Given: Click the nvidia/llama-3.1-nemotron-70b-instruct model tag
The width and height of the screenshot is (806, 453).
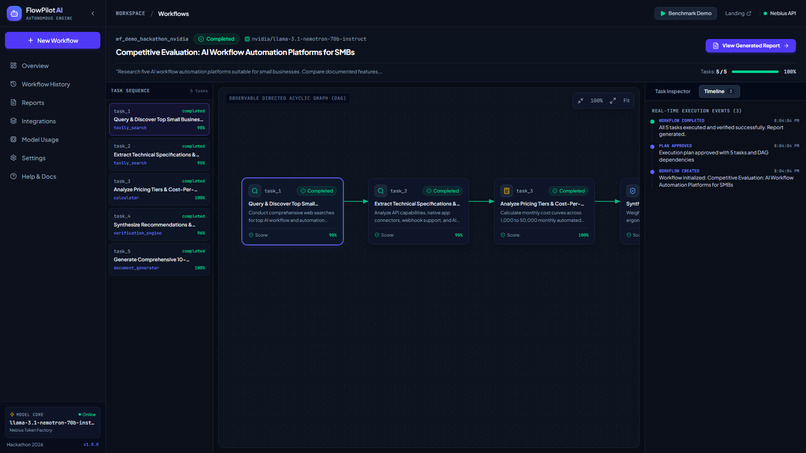Looking at the screenshot, I should [305, 39].
